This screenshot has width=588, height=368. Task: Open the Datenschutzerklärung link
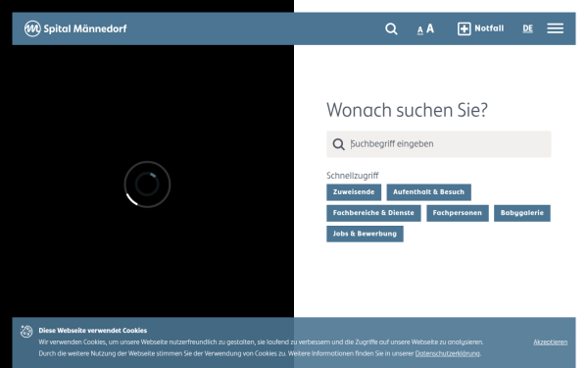point(448,353)
